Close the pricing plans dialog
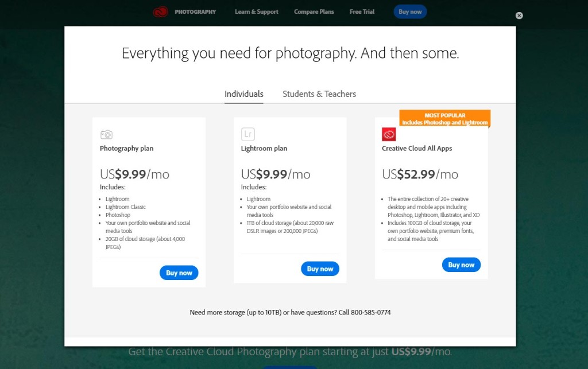The width and height of the screenshot is (588, 369). pyautogui.click(x=519, y=15)
